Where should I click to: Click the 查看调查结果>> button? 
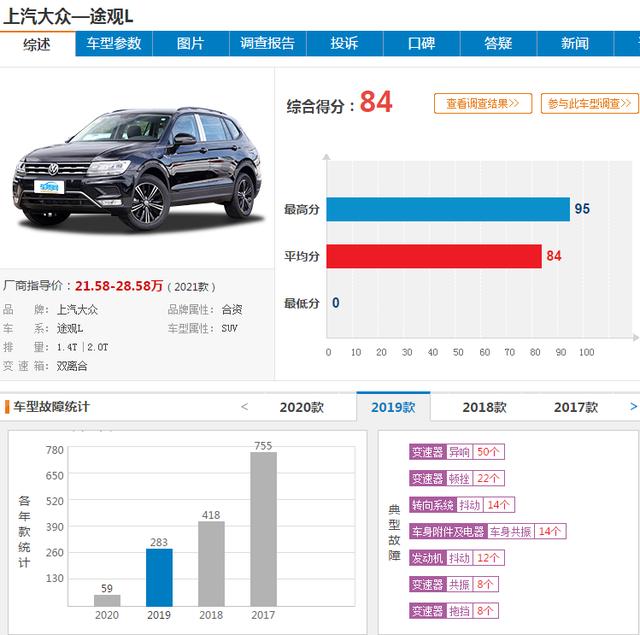[x=483, y=103]
